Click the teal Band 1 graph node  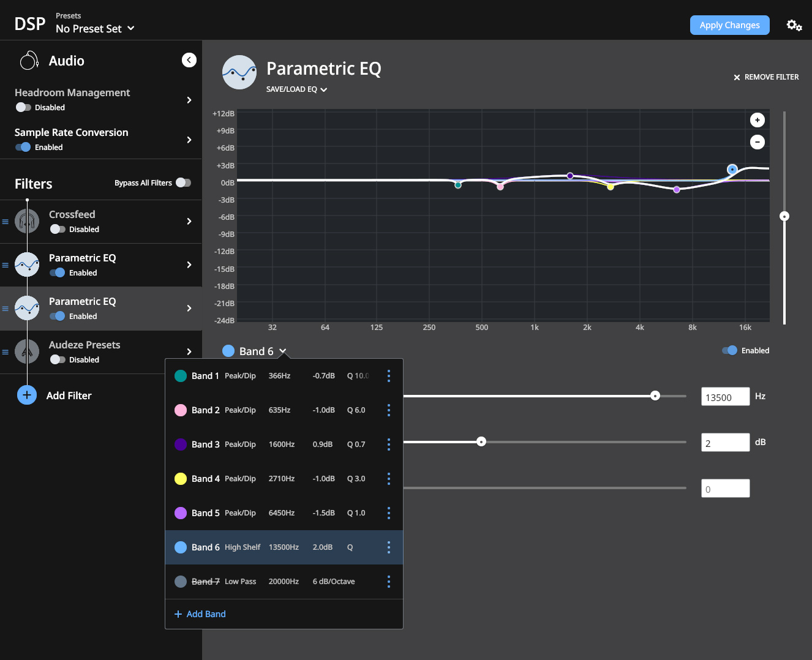pyautogui.click(x=458, y=185)
